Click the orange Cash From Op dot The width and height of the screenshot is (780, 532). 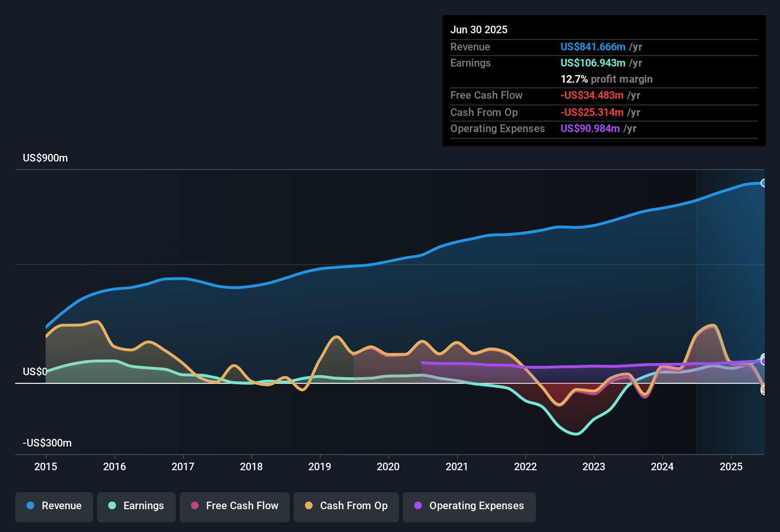(309, 505)
